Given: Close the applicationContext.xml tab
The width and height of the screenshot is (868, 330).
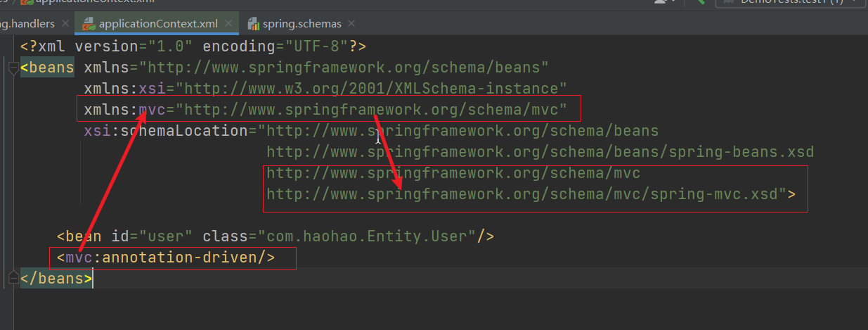Looking at the screenshot, I should pos(228,23).
